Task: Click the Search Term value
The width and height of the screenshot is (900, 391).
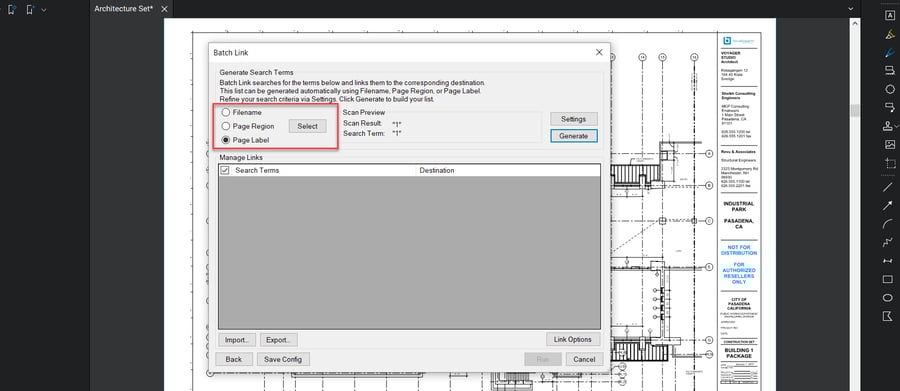Action: (397, 133)
